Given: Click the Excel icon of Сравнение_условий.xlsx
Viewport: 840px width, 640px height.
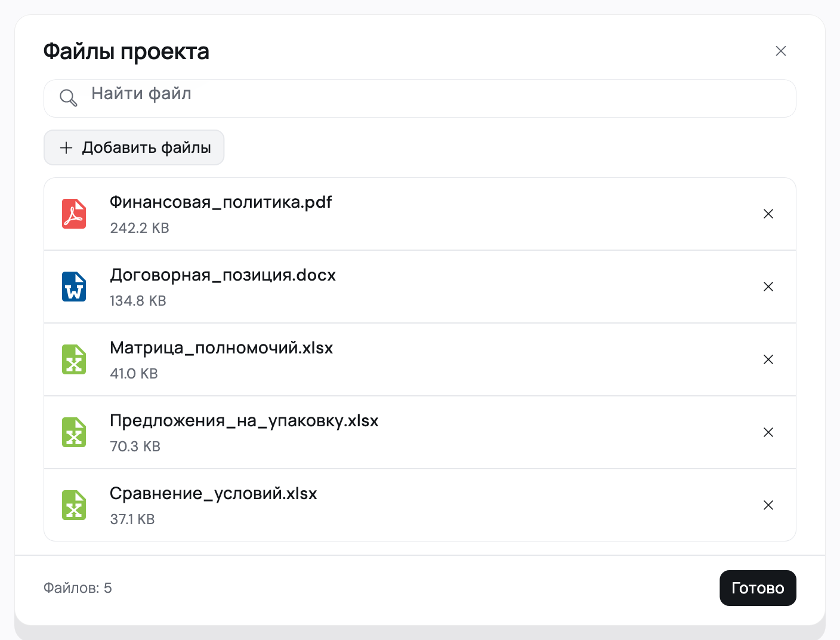Looking at the screenshot, I should click(74, 505).
